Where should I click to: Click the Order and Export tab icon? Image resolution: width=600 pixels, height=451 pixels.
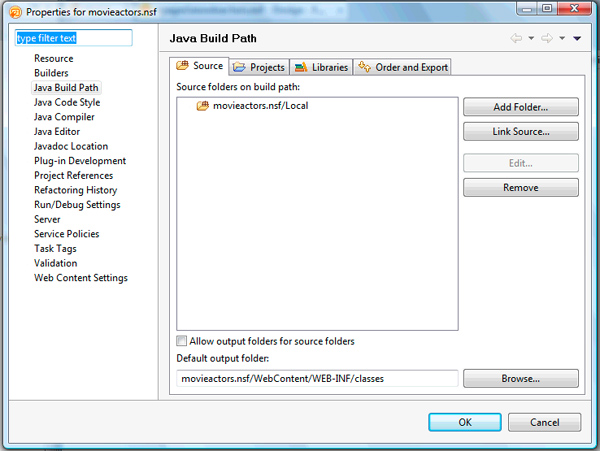364,67
